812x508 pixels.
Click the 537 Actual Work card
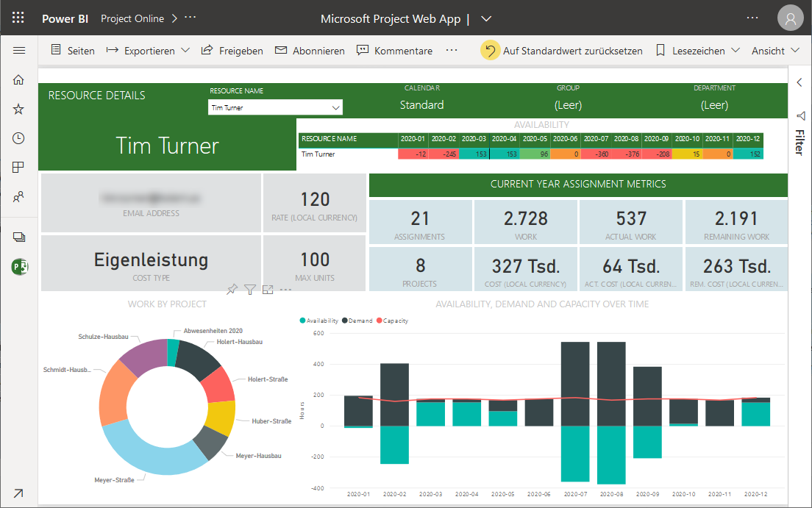pyautogui.click(x=631, y=222)
